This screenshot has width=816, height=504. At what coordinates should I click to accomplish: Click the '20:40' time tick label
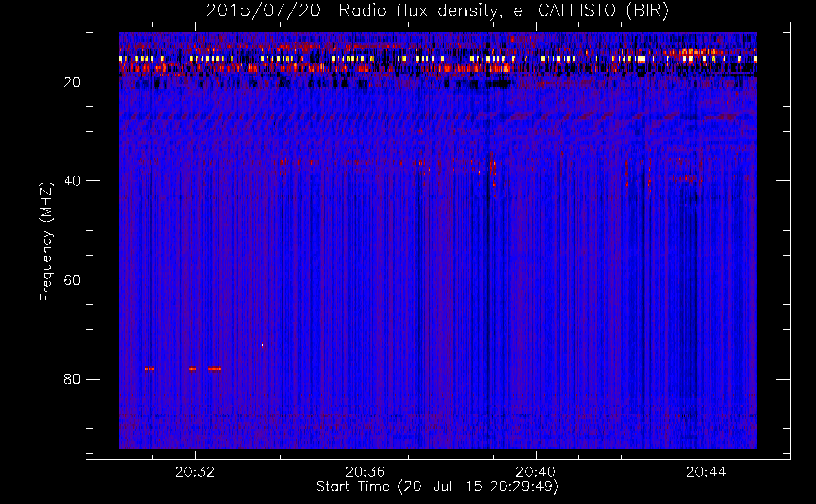(536, 472)
